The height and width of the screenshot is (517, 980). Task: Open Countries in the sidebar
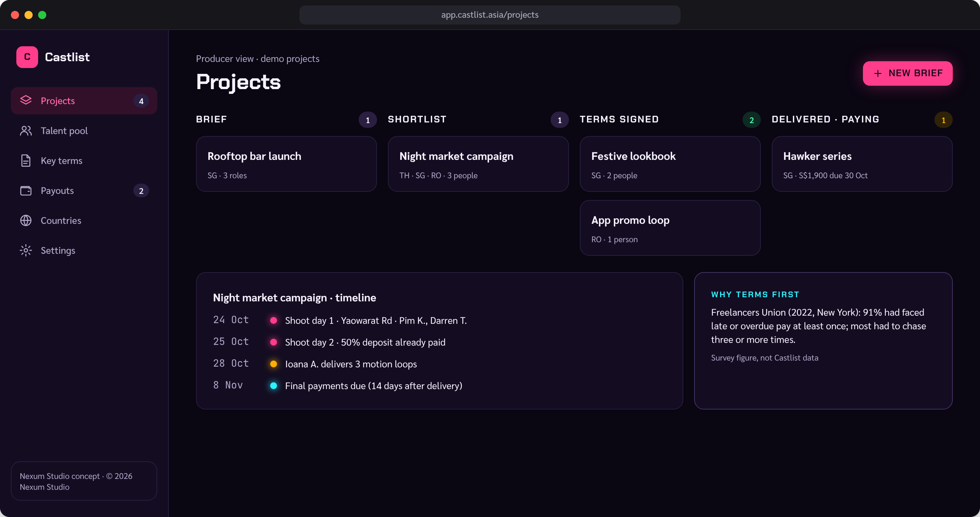[84, 220]
